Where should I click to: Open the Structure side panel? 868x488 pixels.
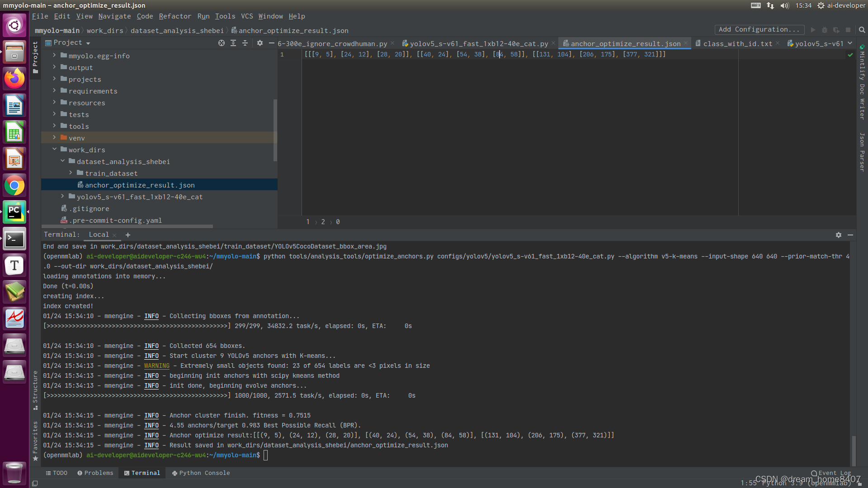pyautogui.click(x=35, y=390)
